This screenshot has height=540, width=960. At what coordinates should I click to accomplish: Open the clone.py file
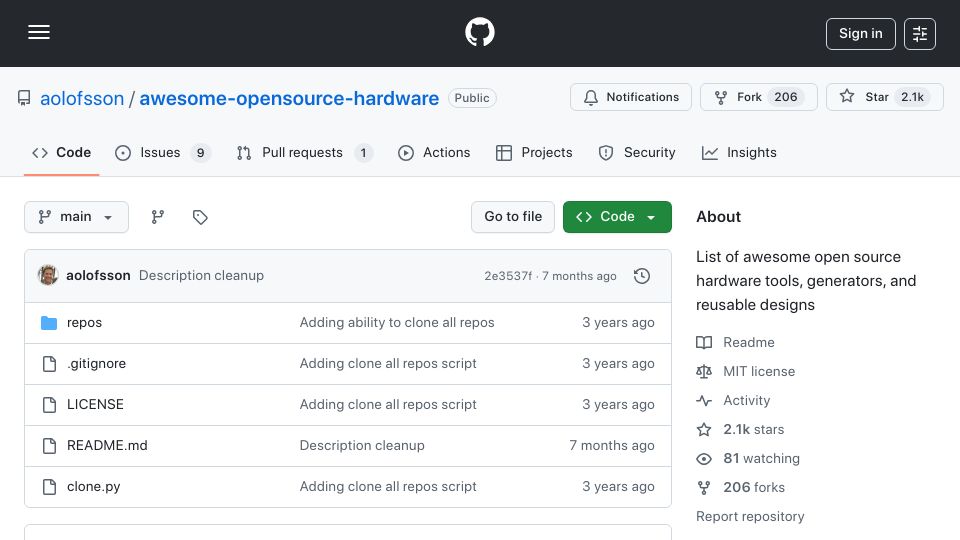pos(94,487)
